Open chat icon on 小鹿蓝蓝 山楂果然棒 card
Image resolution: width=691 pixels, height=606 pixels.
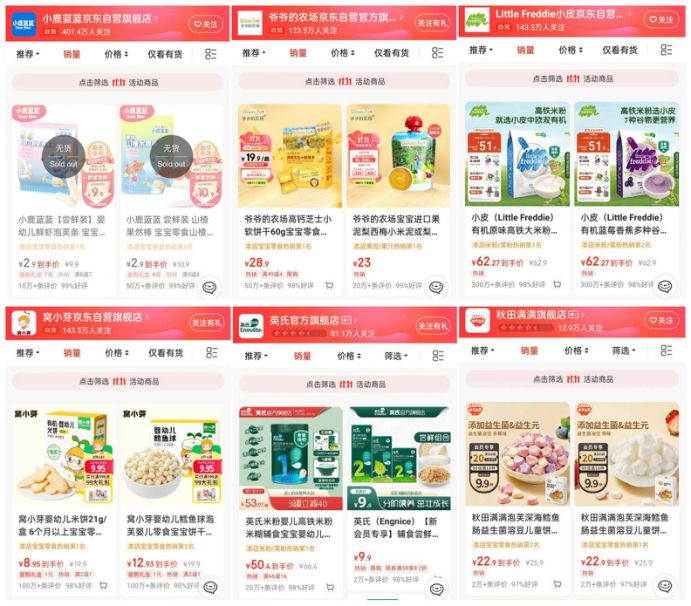pos(209,288)
